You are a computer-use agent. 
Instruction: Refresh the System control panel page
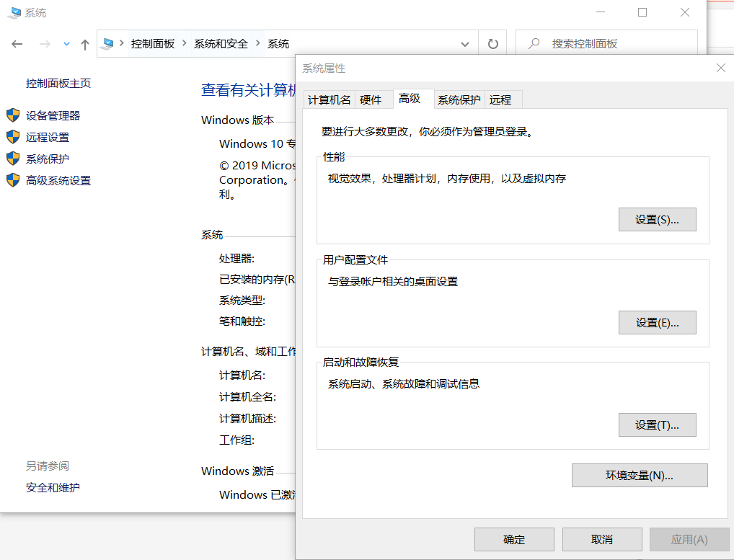click(x=492, y=44)
